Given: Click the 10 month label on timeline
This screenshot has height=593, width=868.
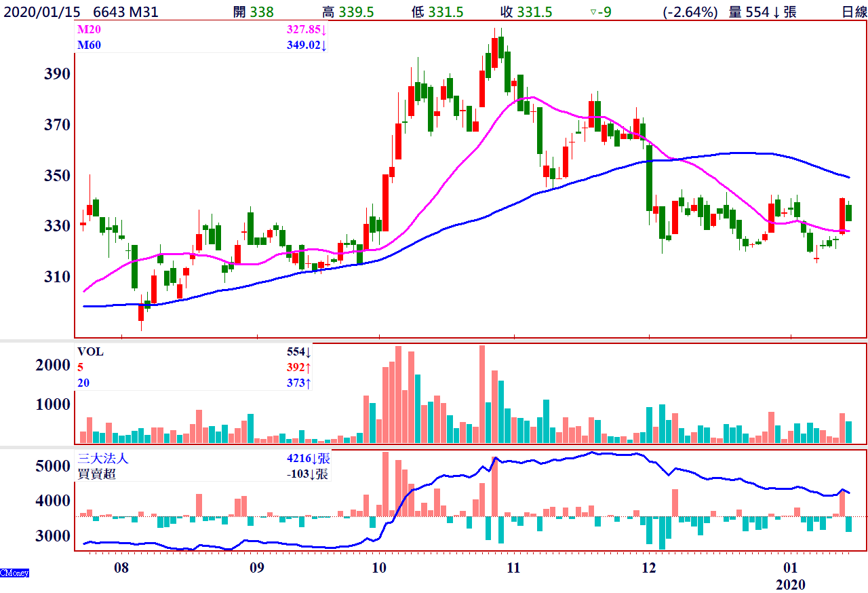Looking at the screenshot, I should [x=379, y=567].
